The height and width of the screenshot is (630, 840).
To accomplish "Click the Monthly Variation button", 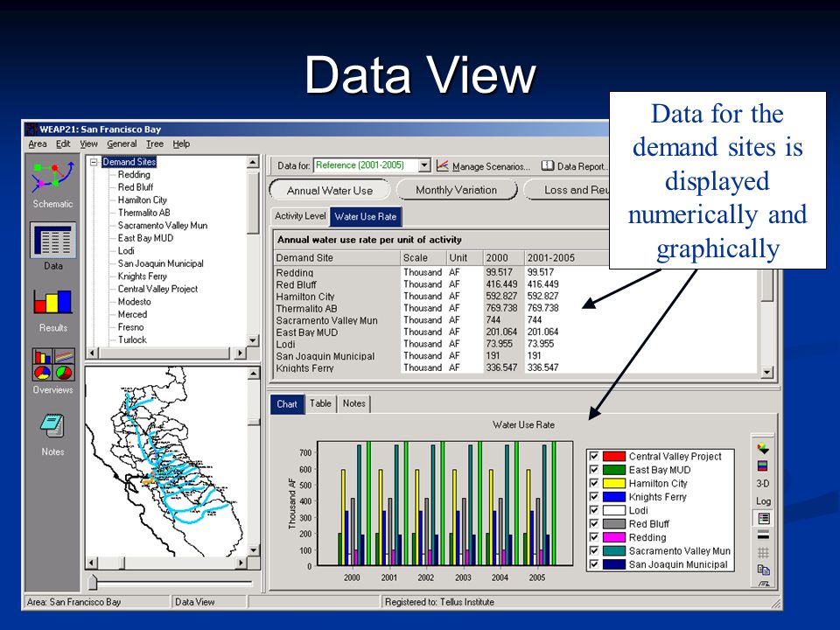I will pyautogui.click(x=457, y=190).
